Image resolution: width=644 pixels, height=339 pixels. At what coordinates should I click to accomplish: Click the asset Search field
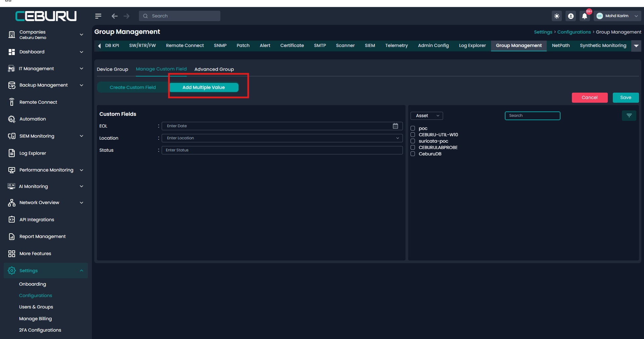click(532, 116)
